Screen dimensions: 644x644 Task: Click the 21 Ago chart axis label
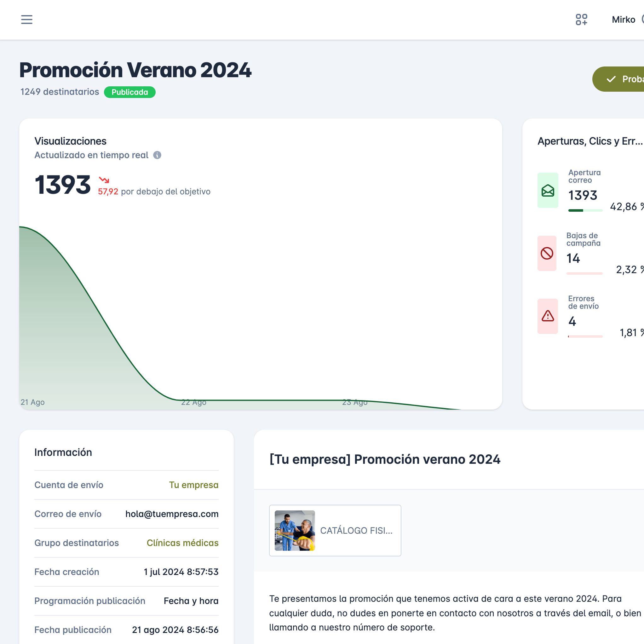tap(33, 402)
